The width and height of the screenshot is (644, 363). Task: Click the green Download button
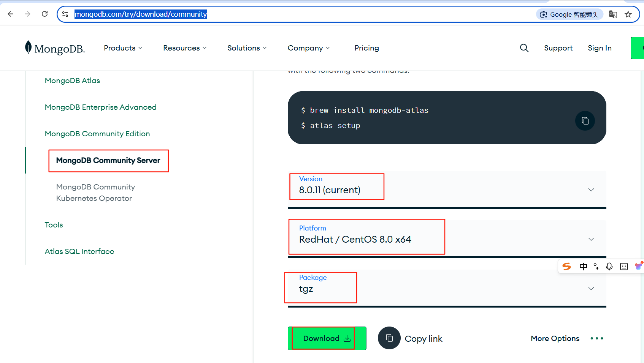point(327,338)
